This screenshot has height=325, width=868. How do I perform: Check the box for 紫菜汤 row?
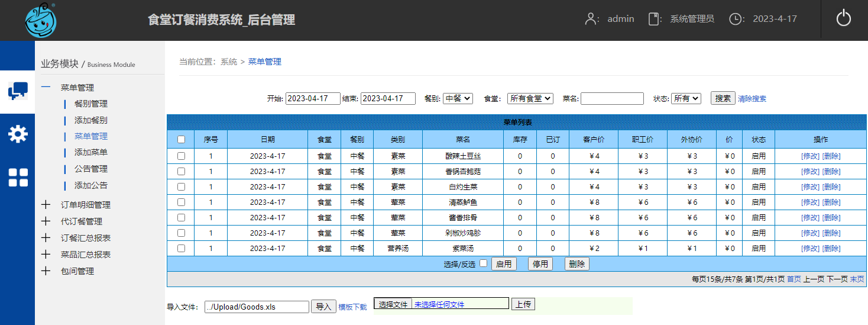(x=181, y=248)
